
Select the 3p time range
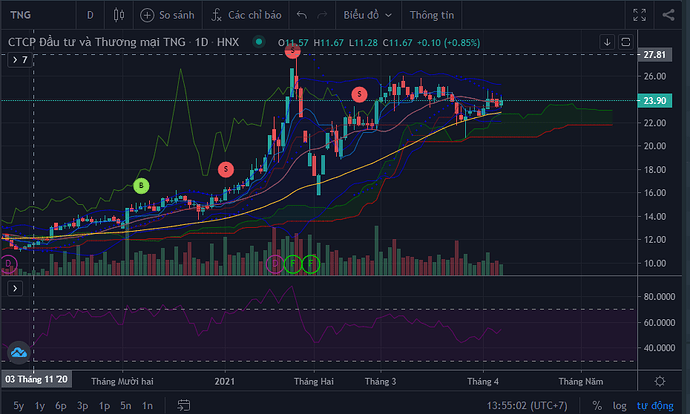pyautogui.click(x=83, y=406)
